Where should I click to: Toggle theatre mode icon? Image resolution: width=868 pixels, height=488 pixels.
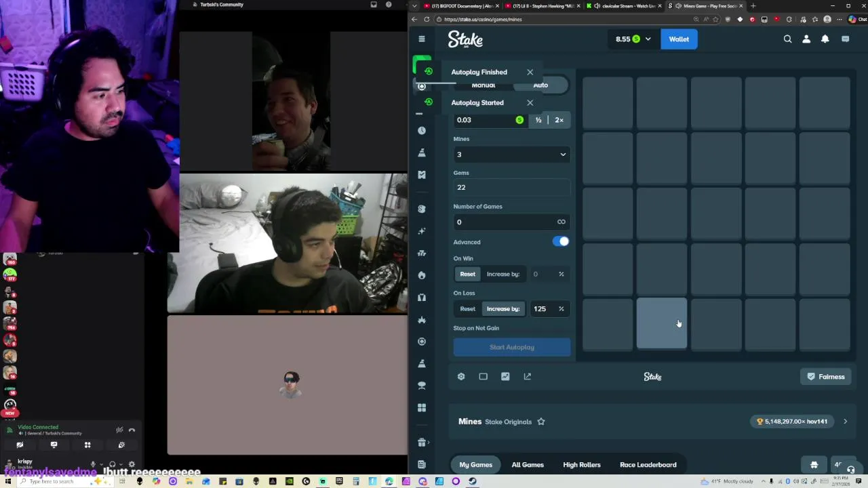pyautogui.click(x=483, y=377)
